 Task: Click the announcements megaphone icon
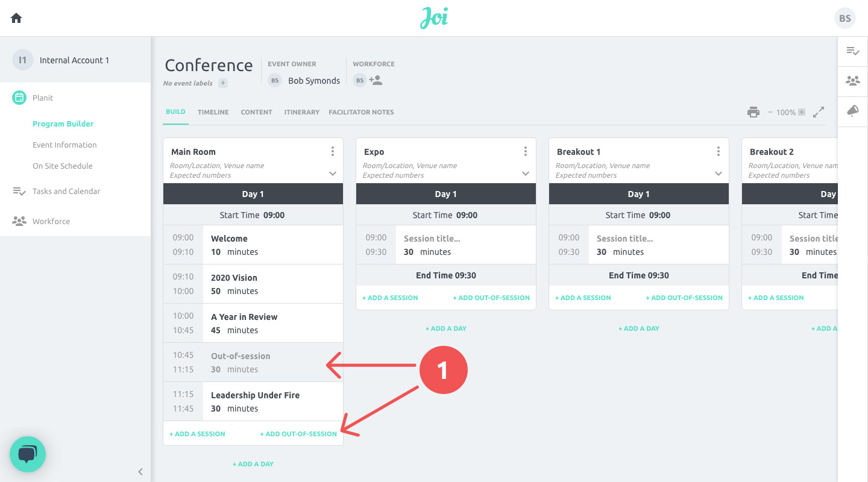pos(852,111)
